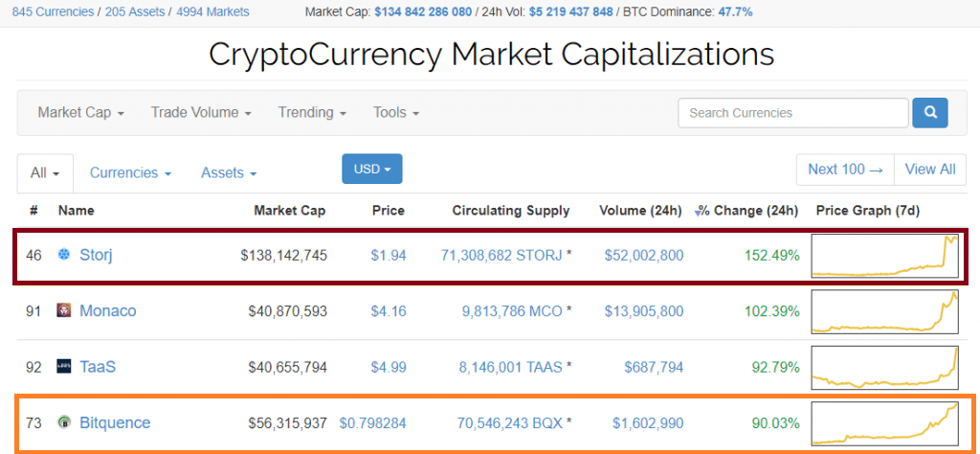Screen dimensions: 980x454
Task: Expand the Tools menu
Action: point(396,113)
